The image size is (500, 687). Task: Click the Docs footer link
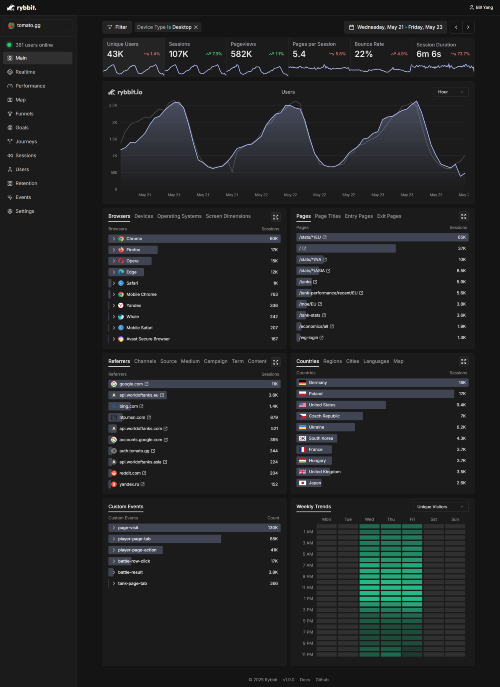305,680
